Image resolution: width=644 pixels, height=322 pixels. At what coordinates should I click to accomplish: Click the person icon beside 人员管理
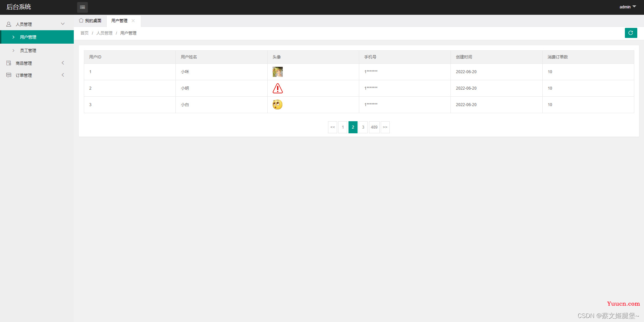pyautogui.click(x=9, y=24)
